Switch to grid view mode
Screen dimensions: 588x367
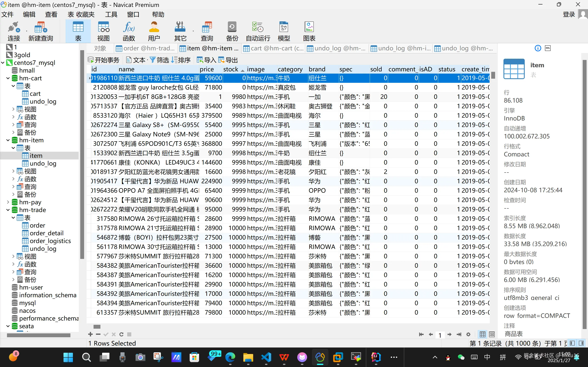click(483, 334)
